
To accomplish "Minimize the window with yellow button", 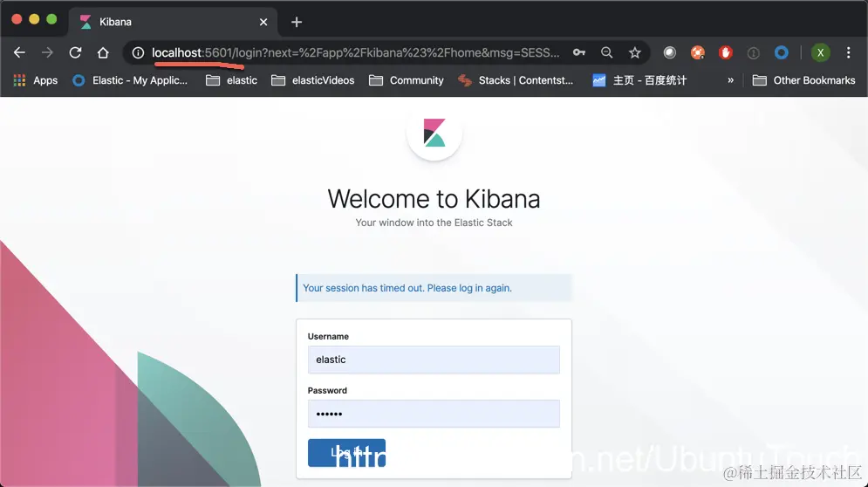I will coord(34,19).
